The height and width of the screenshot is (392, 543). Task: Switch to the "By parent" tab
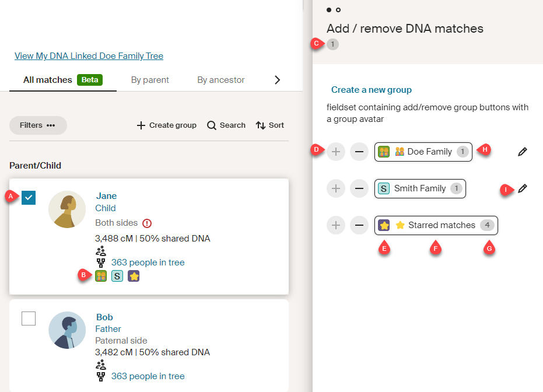(149, 79)
